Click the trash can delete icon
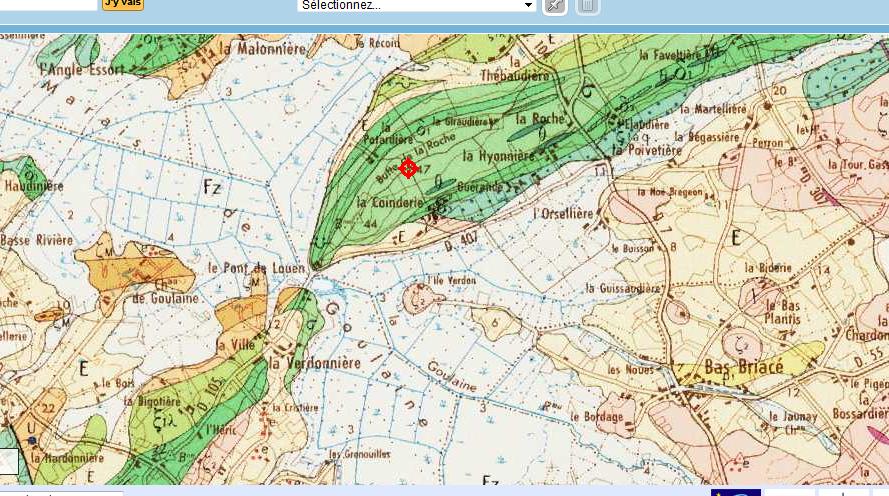The image size is (889, 496). [587, 6]
